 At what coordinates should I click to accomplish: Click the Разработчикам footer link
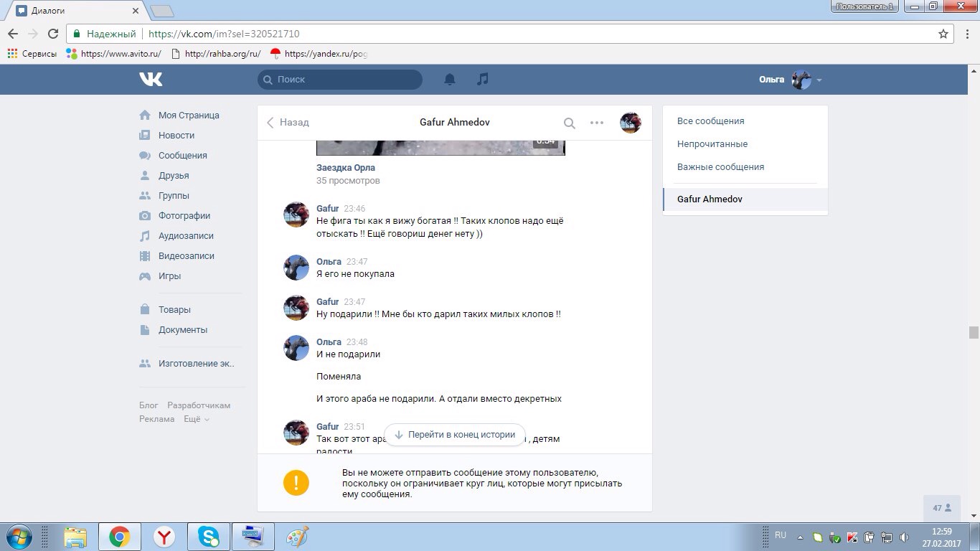tap(199, 405)
